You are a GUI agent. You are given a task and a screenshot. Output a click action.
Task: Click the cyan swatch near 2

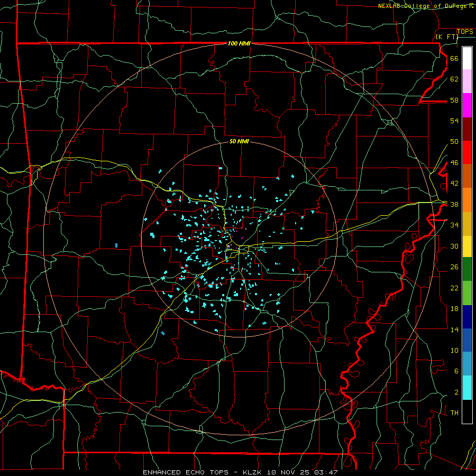pos(467,388)
